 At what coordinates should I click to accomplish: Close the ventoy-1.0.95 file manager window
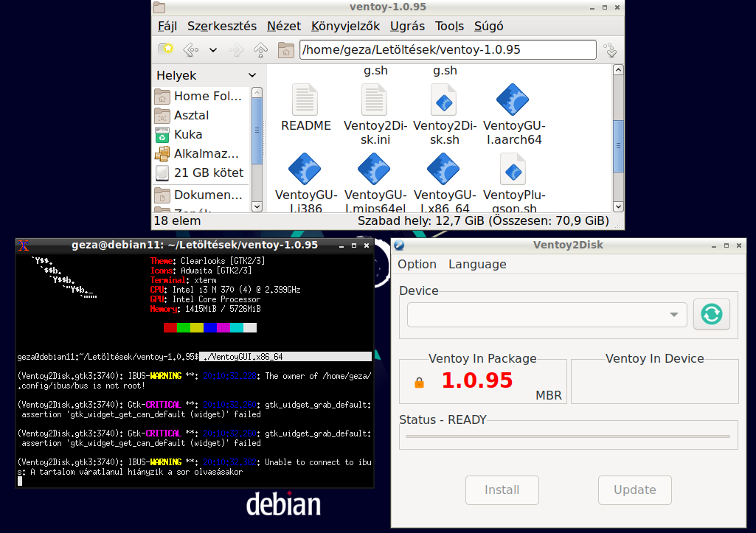click(x=617, y=7)
